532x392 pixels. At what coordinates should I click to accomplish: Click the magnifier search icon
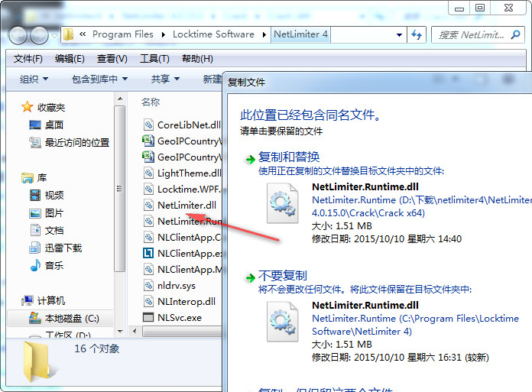click(x=516, y=34)
